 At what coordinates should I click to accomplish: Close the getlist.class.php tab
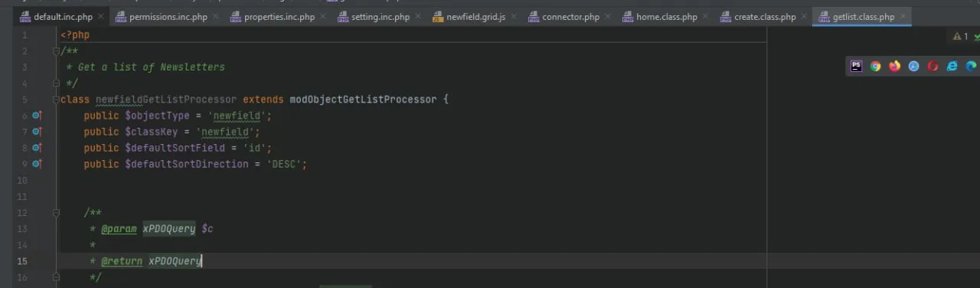pos(903,17)
